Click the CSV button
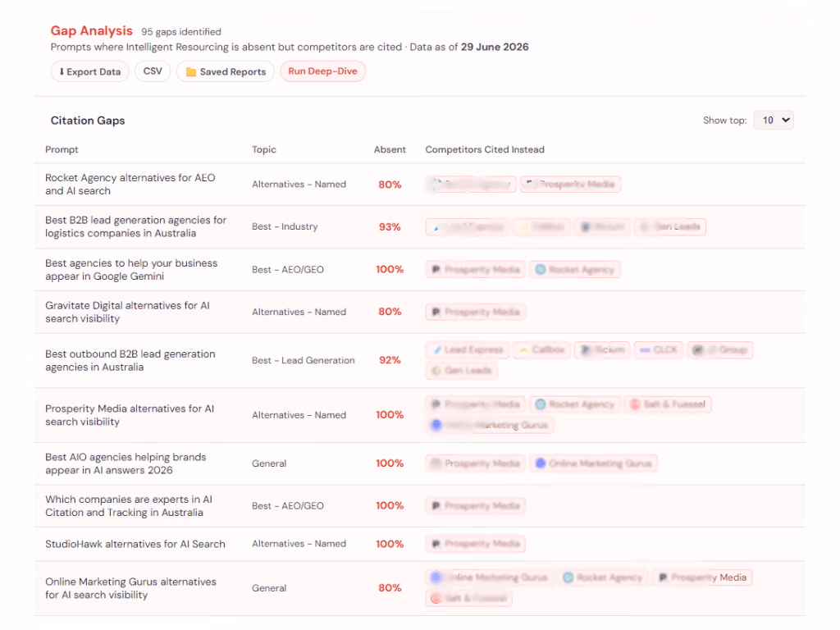Image resolution: width=840 pixels, height=630 pixels. point(153,71)
